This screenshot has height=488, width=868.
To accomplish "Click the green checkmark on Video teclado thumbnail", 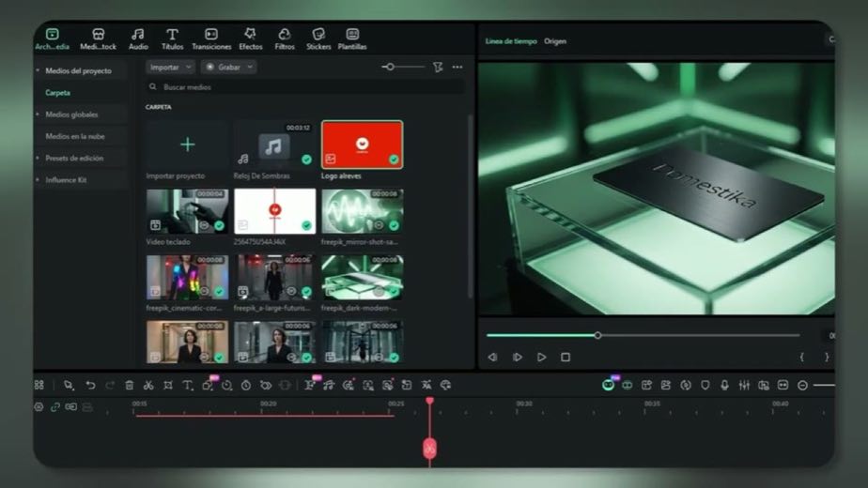I will point(219,226).
